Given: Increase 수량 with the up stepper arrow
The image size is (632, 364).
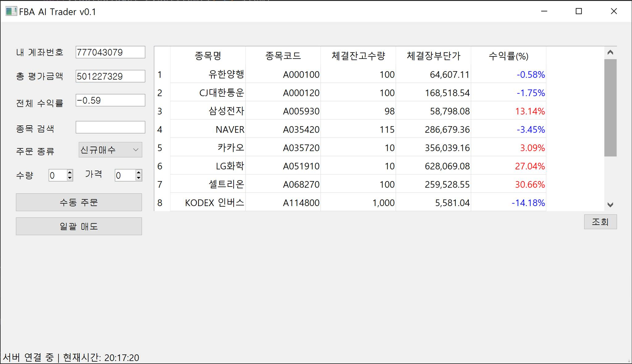Looking at the screenshot, I should [70, 172].
